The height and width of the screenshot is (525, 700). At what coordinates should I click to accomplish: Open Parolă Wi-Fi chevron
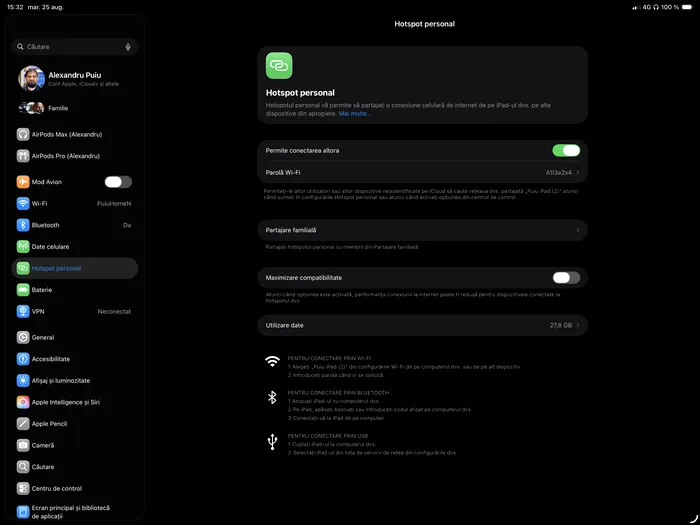[578, 172]
